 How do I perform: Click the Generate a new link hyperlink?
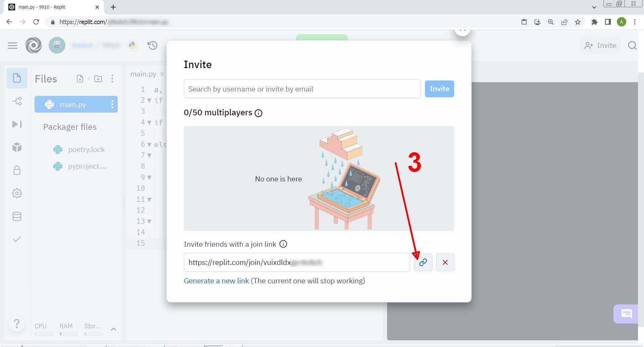(216, 281)
